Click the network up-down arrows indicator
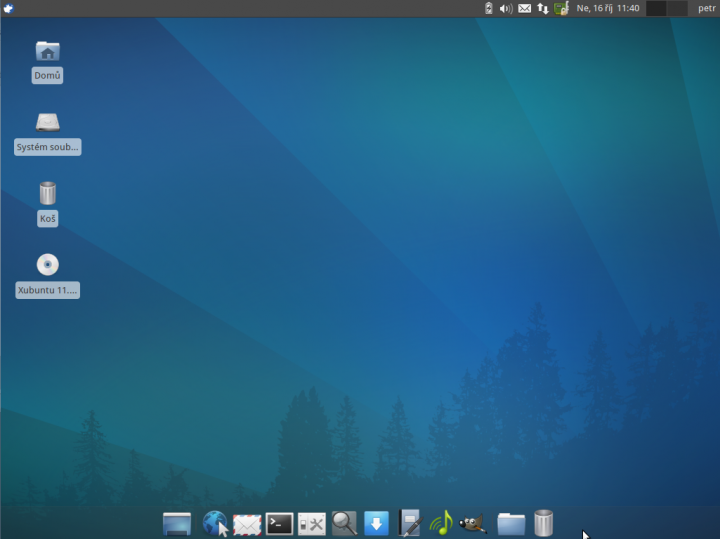Image resolution: width=720 pixels, height=539 pixels. tap(543, 8)
